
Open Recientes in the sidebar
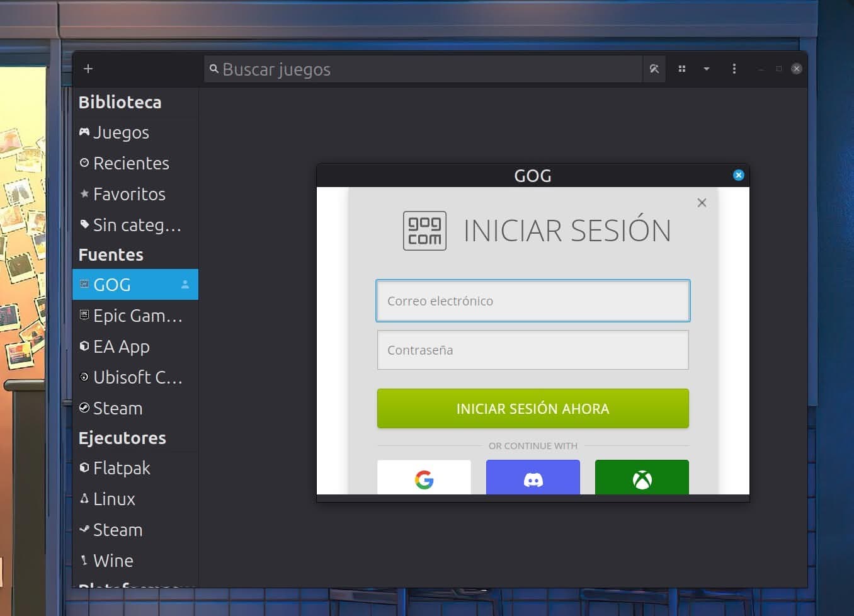(131, 163)
